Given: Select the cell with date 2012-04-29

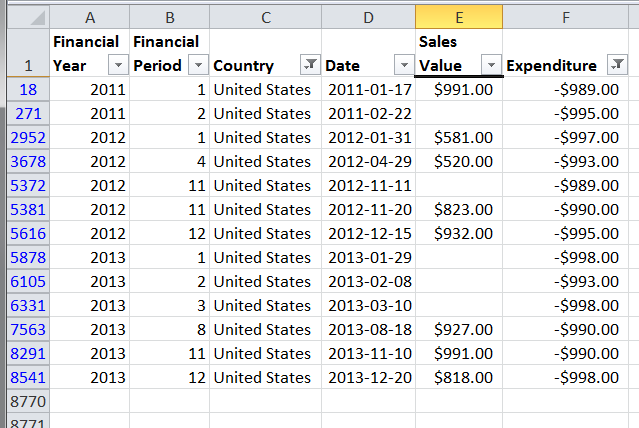Looking at the screenshot, I should (368, 161).
